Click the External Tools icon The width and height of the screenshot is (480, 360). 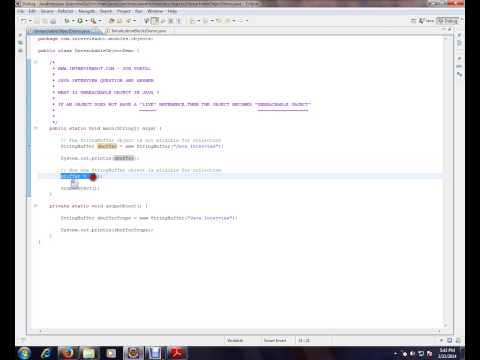(94, 21)
